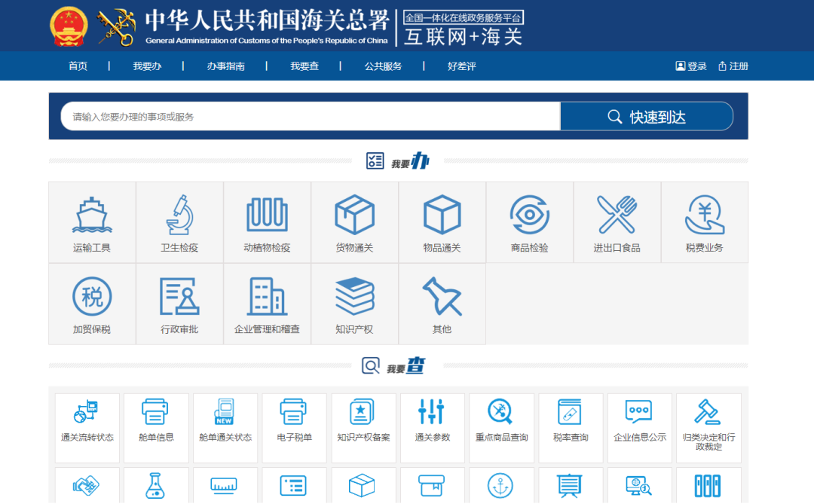Select the 行政审批 approval icon
814x504 pixels.
[179, 296]
